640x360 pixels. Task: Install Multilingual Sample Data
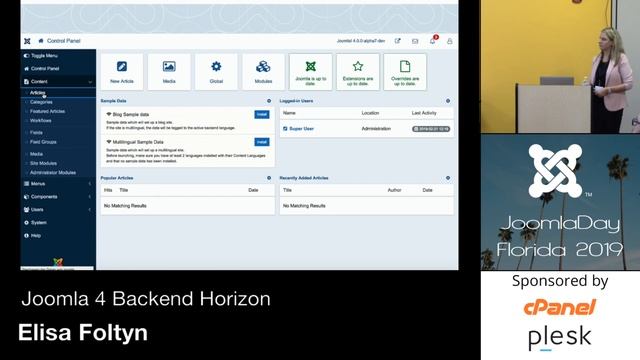(x=262, y=142)
